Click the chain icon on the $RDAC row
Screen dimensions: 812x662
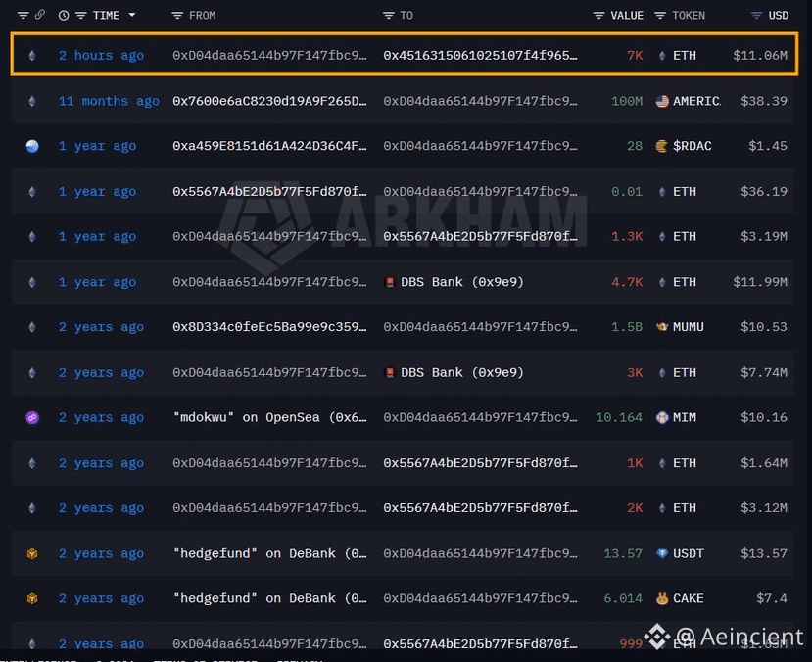pyautogui.click(x=32, y=146)
